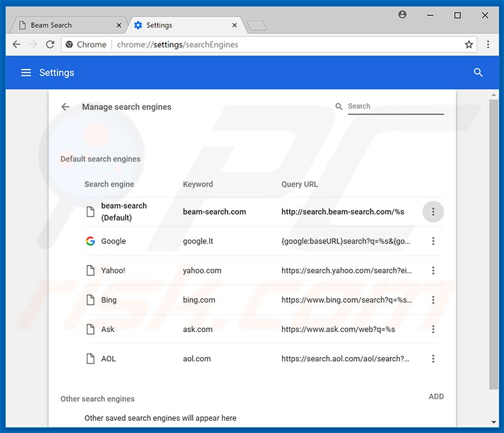Open more actions for beam-search engine

tap(433, 211)
